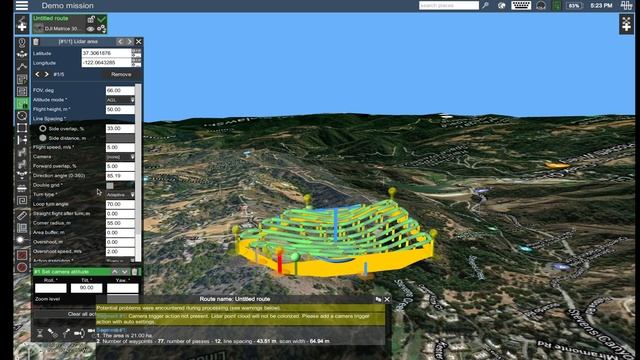The height and width of the screenshot is (360, 640).
Task: Move Set camera attitude action up
Action: point(115,271)
